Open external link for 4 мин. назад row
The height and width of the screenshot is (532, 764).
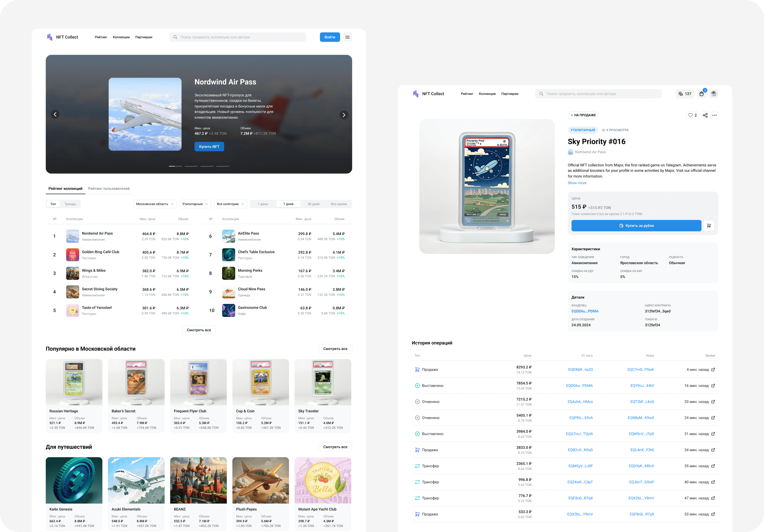pyautogui.click(x=713, y=369)
